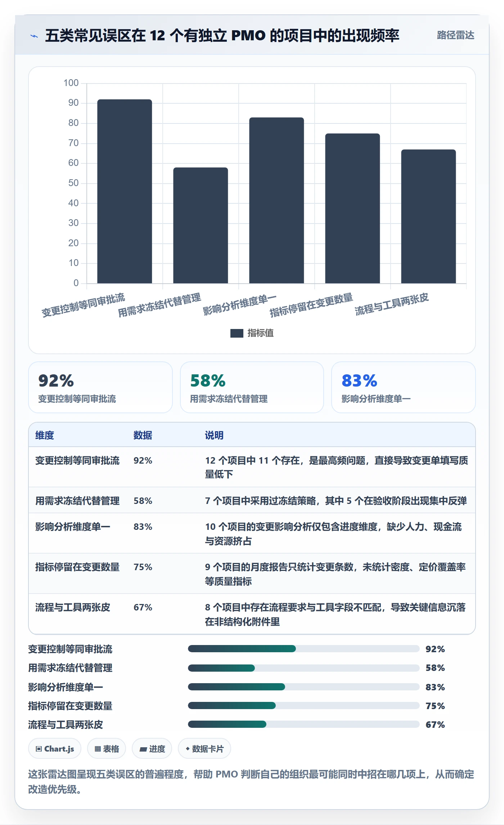Screen dimensions: 504x825
Task: Click the 影响分析维度单一 chart bar
Action: pyautogui.click(x=276, y=200)
